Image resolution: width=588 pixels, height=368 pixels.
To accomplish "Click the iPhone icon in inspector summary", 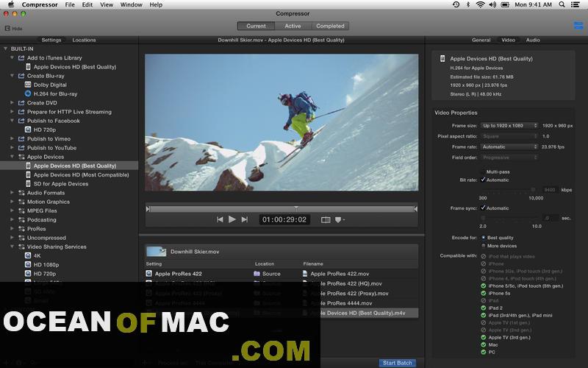I will click(442, 59).
